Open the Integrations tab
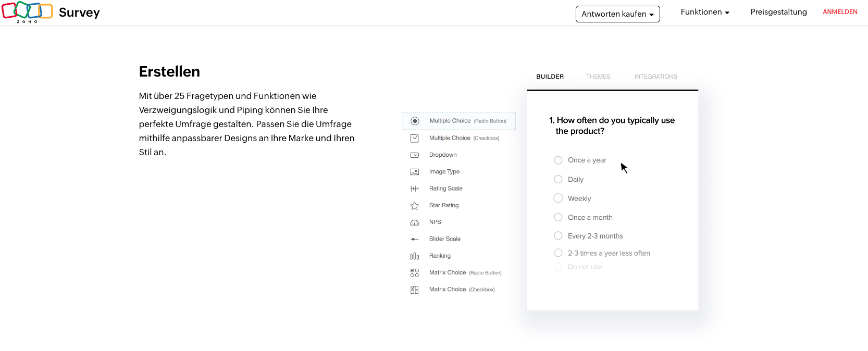 (x=655, y=77)
